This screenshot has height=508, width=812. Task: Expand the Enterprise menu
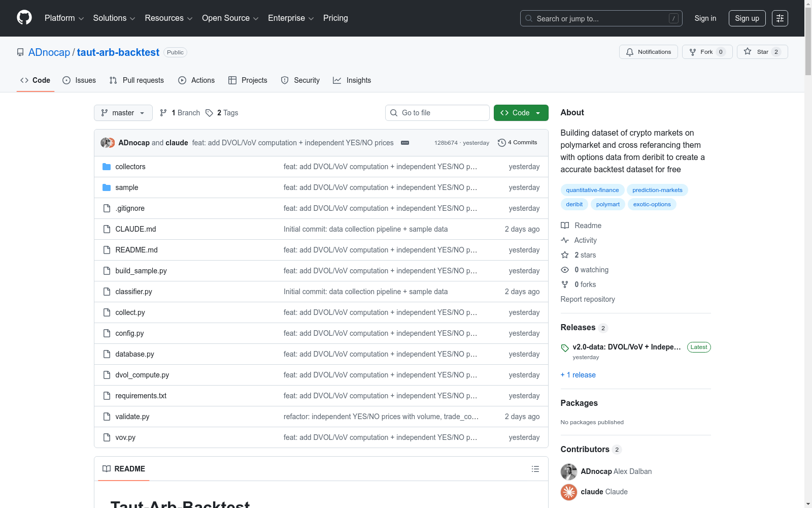click(x=291, y=18)
